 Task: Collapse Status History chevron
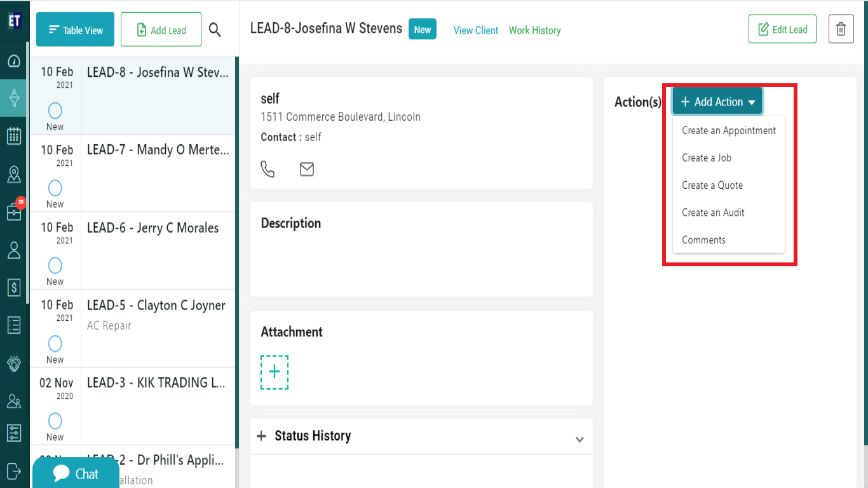pos(580,439)
